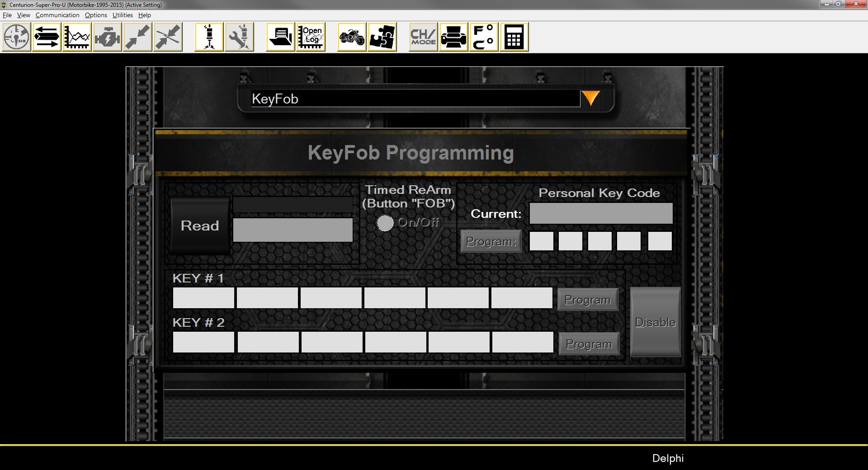Open the folder with documents icon

point(280,37)
